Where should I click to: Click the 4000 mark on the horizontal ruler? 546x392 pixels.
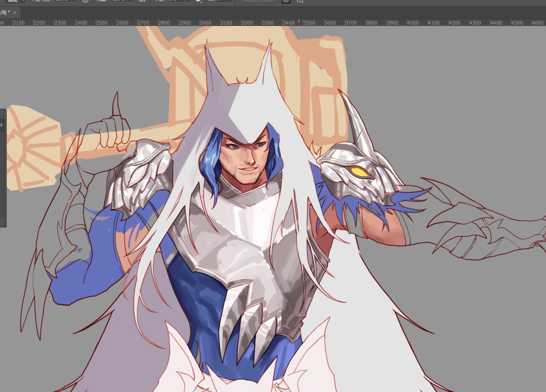[413, 23]
